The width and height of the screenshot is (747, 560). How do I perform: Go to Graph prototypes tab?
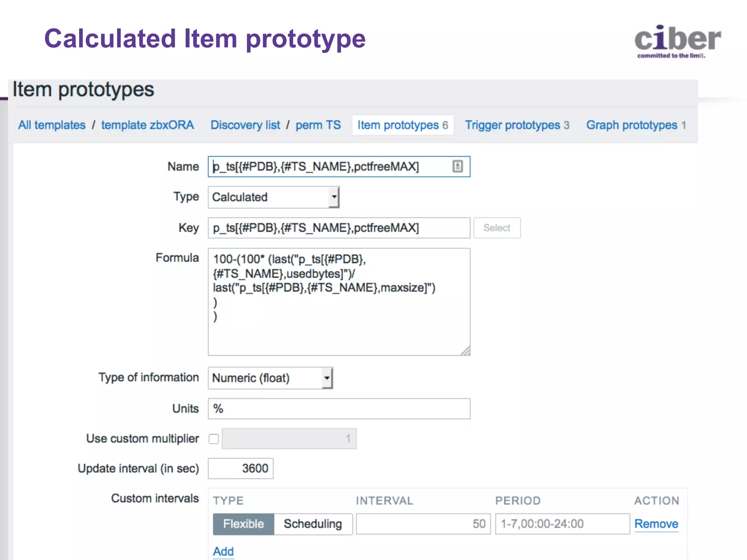pyautogui.click(x=636, y=125)
